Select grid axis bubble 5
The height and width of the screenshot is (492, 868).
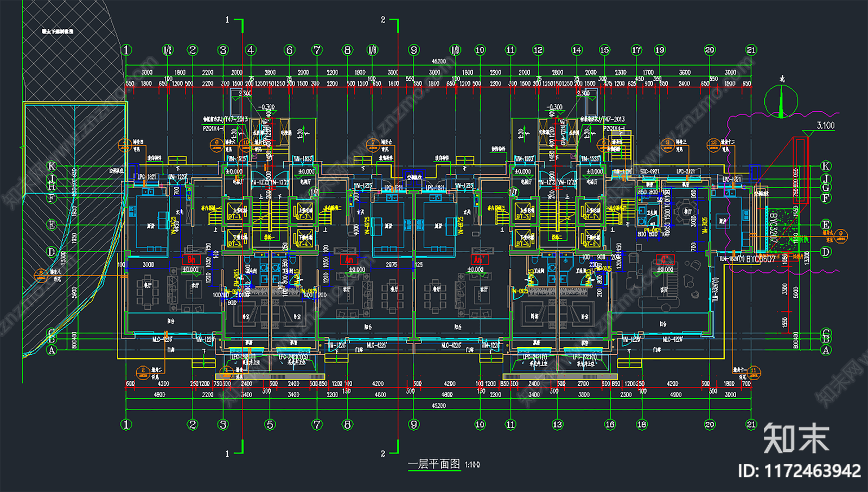click(270, 424)
